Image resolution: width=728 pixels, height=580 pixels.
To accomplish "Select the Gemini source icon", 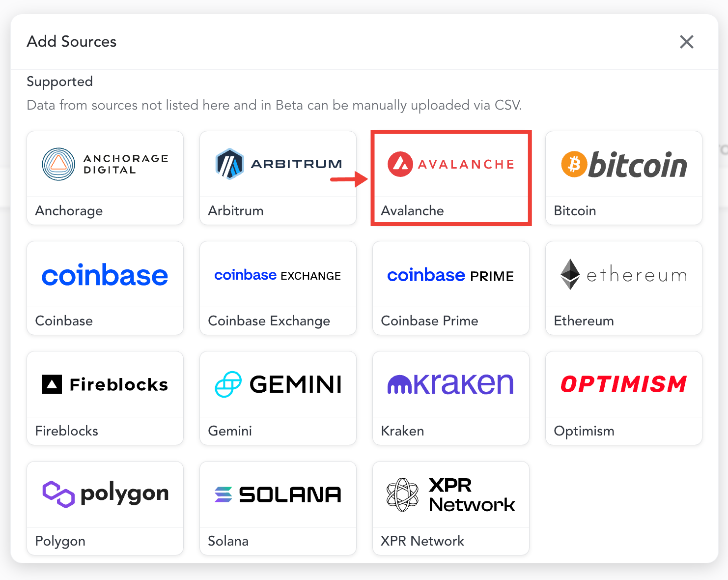I will pyautogui.click(x=229, y=384).
